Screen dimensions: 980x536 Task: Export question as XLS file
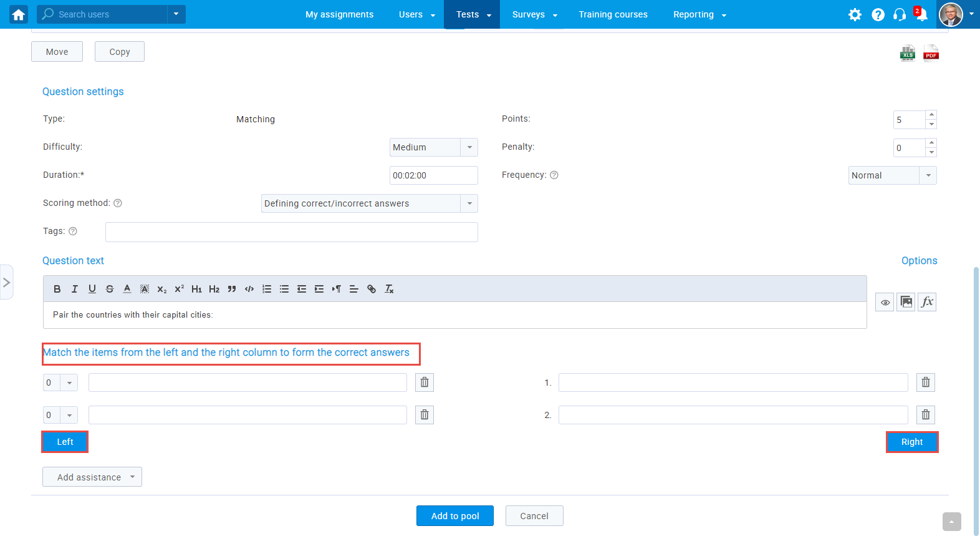[x=907, y=54]
